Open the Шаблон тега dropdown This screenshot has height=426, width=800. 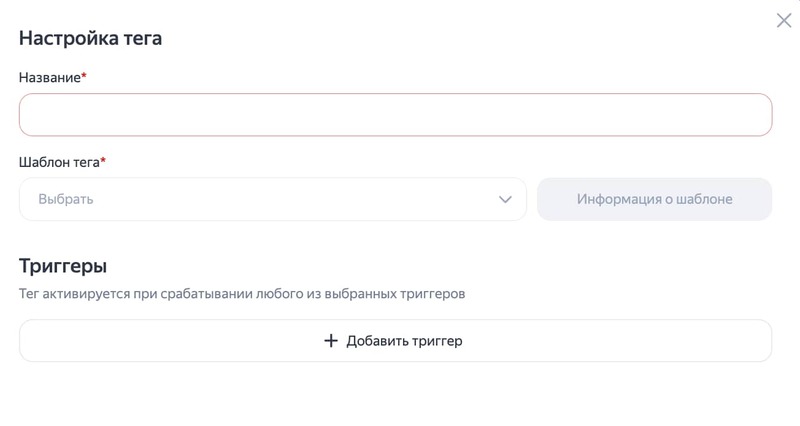[272, 199]
